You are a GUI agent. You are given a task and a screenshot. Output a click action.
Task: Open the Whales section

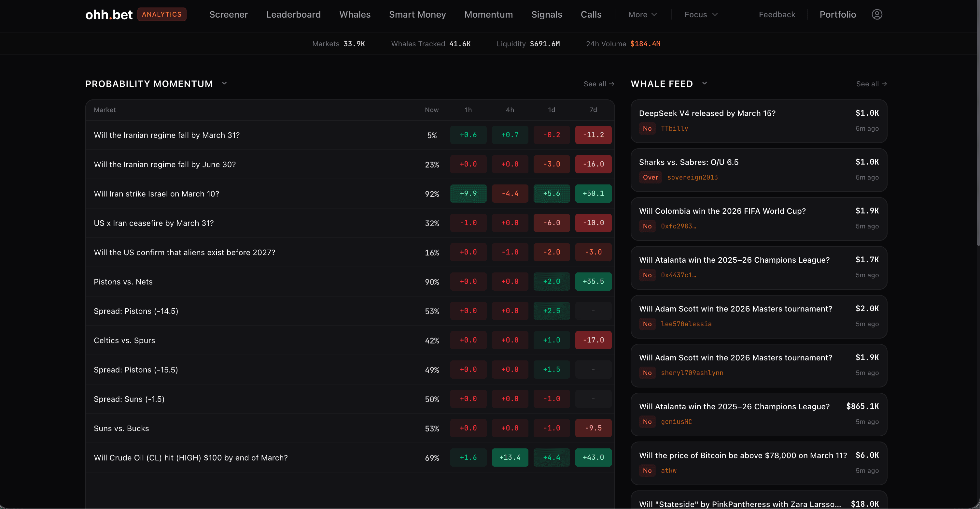(355, 14)
